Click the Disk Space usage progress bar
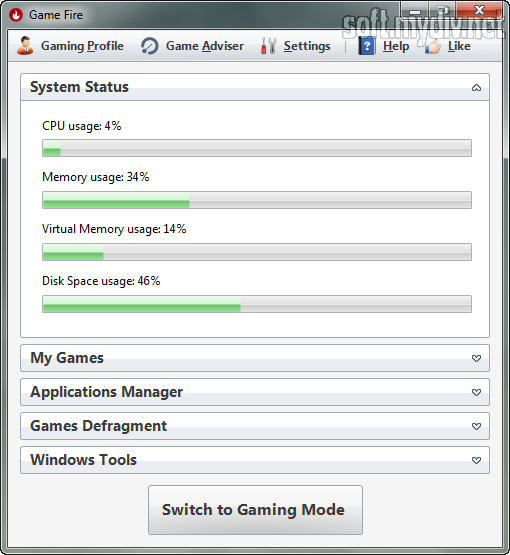The image size is (510, 555). (257, 304)
